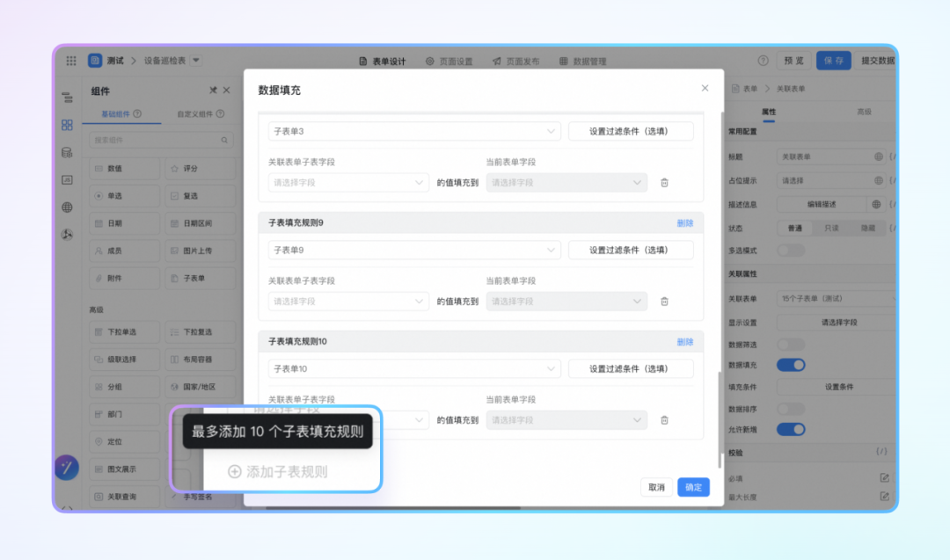The image size is (950, 560).
Task: Open the 数据管理 tab
Action: click(582, 62)
